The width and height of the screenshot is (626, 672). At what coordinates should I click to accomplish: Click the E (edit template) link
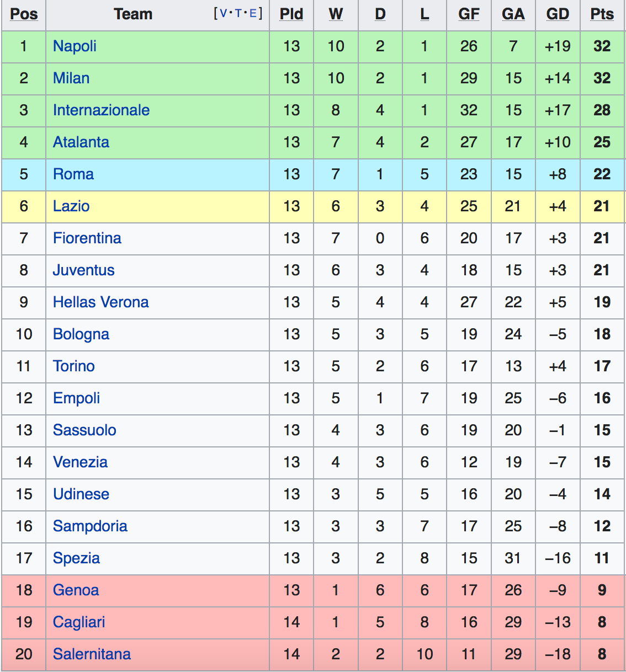(x=253, y=14)
